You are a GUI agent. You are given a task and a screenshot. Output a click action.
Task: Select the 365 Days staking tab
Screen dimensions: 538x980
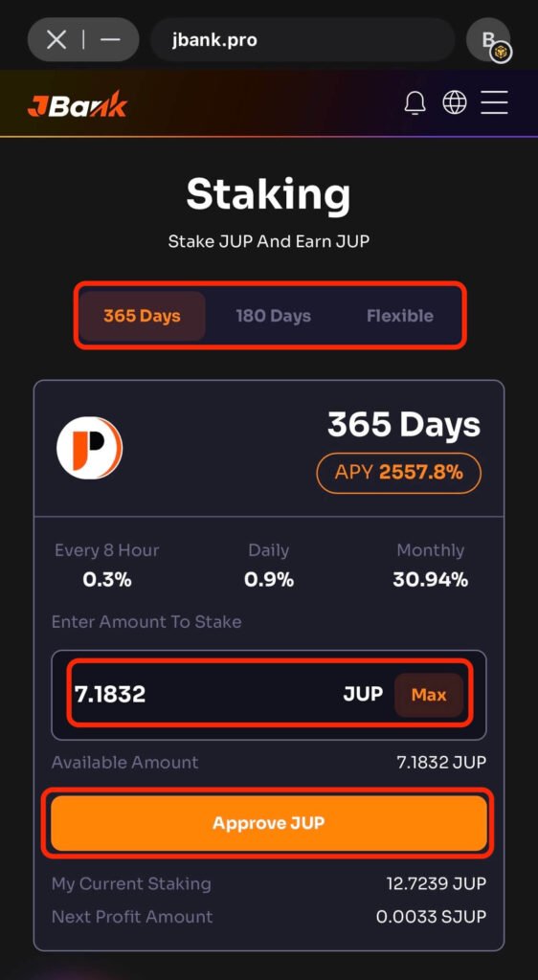pyautogui.click(x=143, y=316)
